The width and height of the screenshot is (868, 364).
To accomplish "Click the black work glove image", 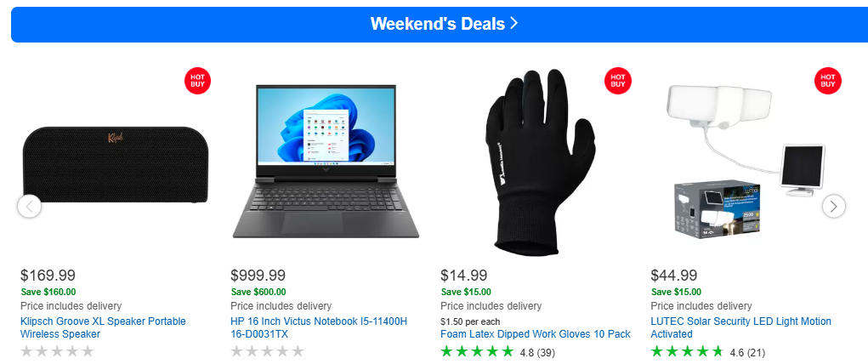I will pos(536,162).
